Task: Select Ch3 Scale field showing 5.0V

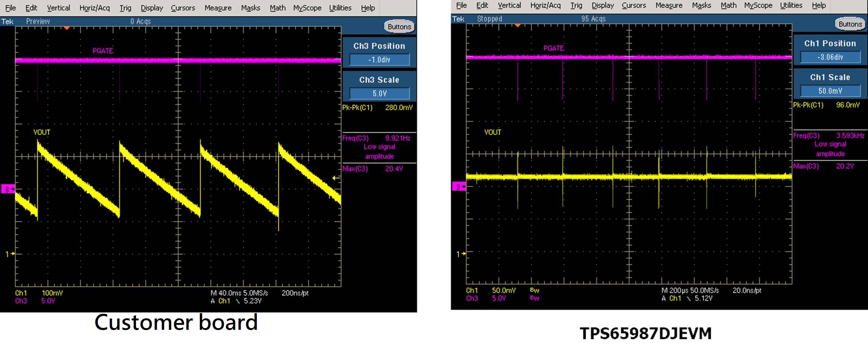Action: pos(379,93)
